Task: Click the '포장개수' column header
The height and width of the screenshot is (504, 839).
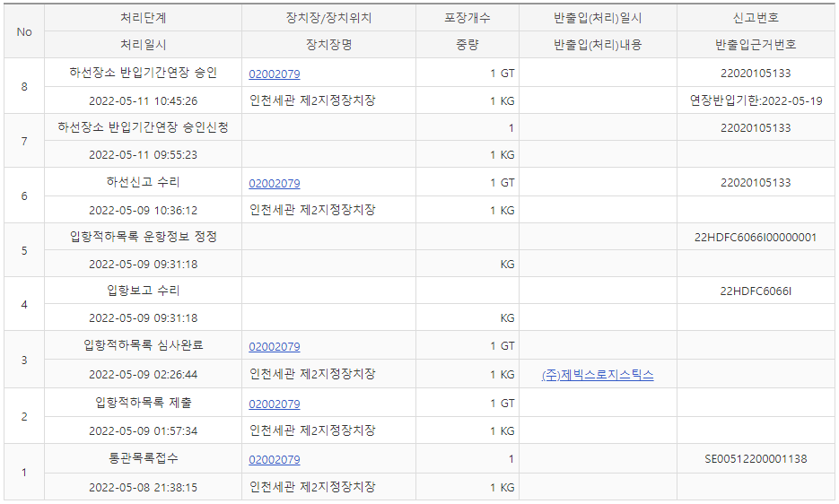Action: 468,18
